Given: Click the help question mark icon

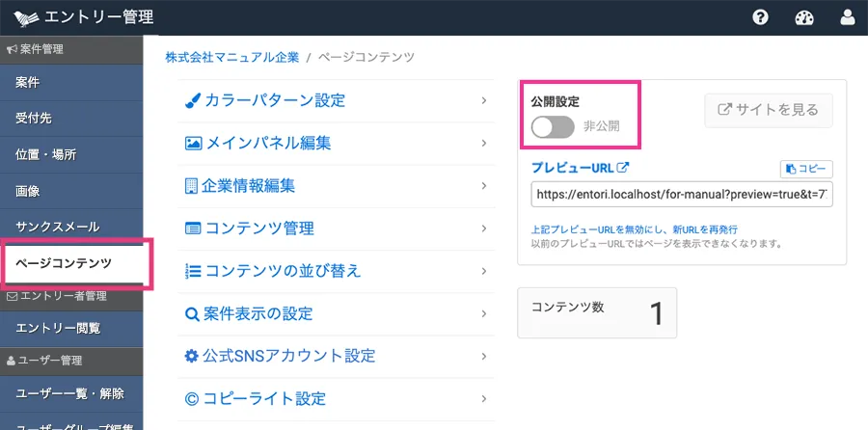Looking at the screenshot, I should coord(760,17).
